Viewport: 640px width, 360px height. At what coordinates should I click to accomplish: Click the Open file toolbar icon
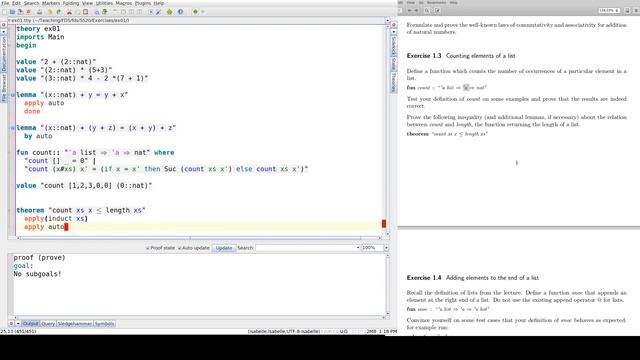12,12
